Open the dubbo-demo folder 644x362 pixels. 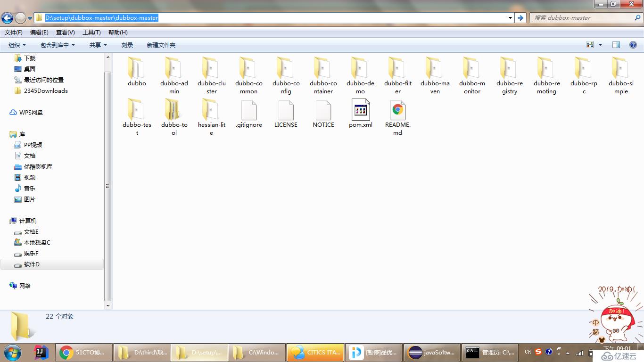click(x=360, y=75)
